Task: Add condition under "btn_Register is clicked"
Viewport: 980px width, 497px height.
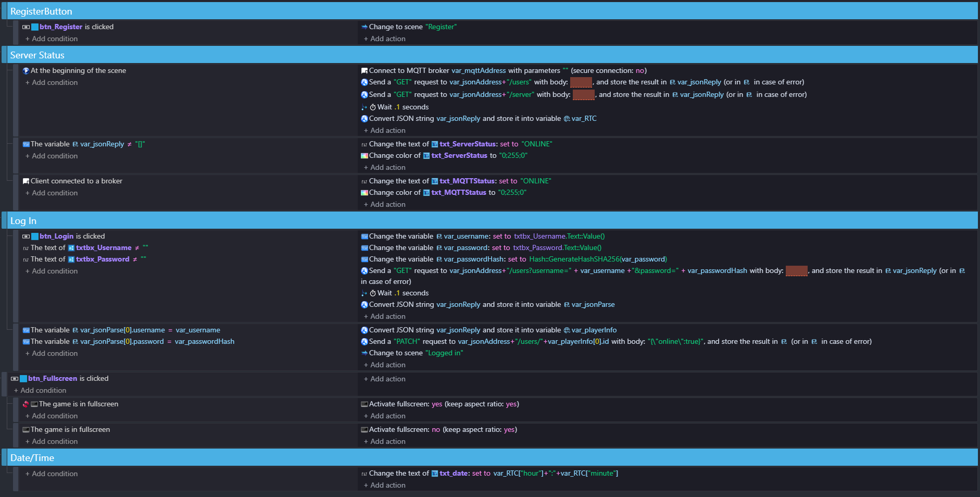Action: tap(52, 39)
